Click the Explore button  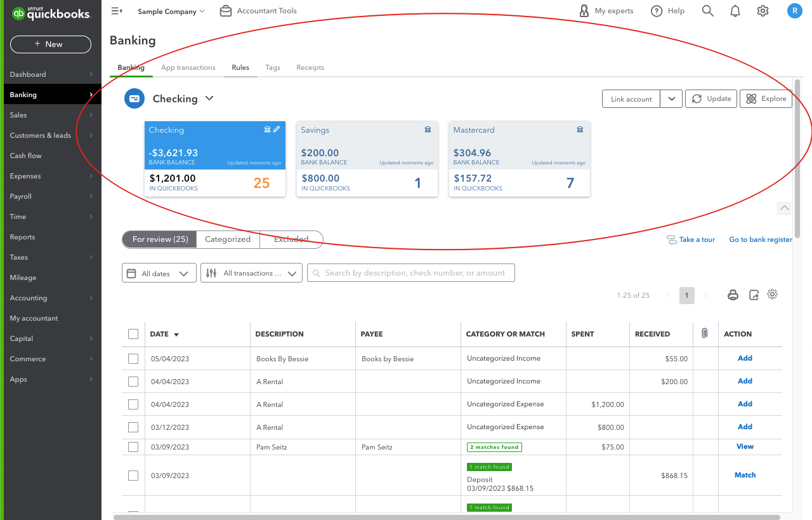(x=766, y=98)
